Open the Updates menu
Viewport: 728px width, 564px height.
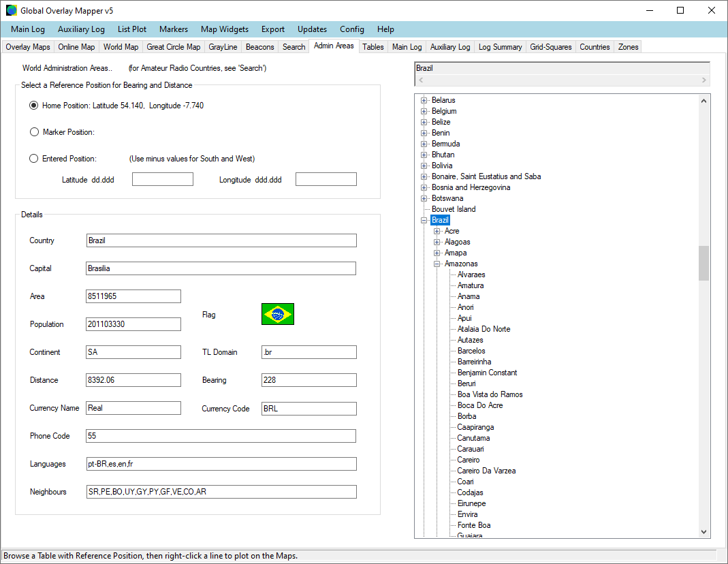coord(312,29)
